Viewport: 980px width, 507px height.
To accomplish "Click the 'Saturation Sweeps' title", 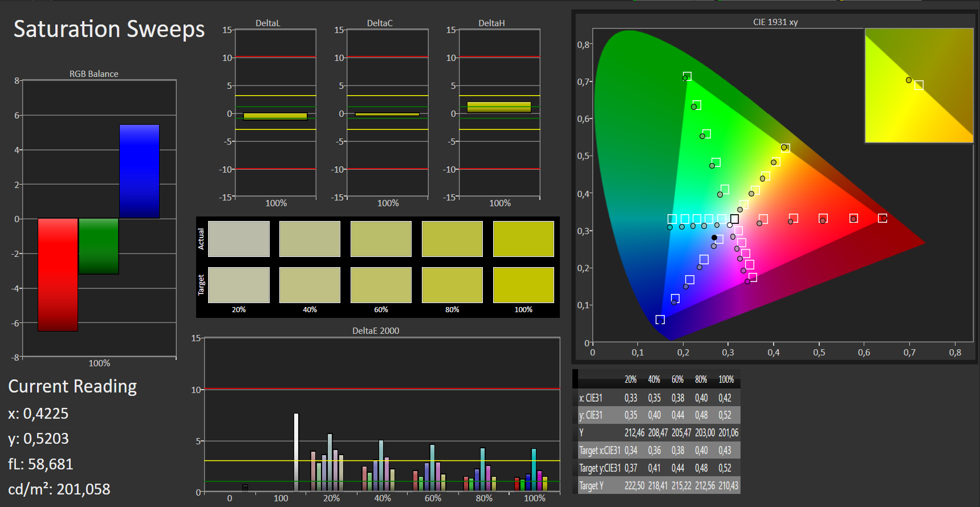I will 109,29.
